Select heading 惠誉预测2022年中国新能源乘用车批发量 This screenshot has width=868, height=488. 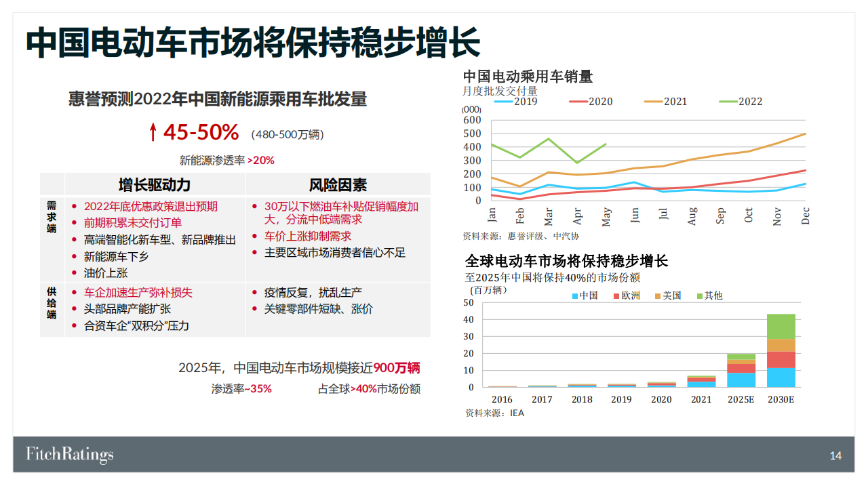click(x=218, y=100)
